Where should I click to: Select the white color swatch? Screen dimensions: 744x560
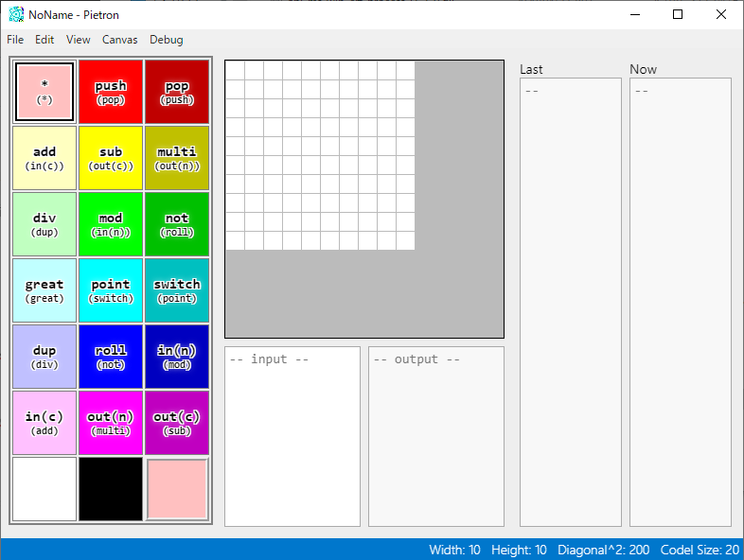(44, 489)
